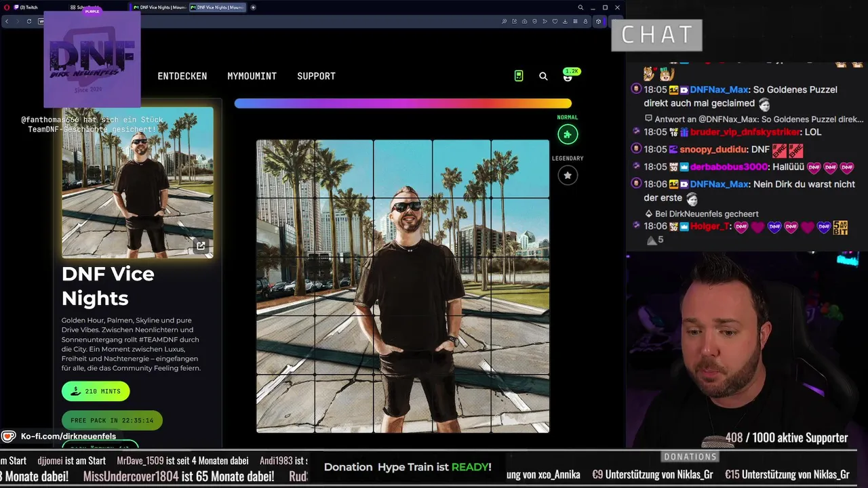
Task: Click 'Donation Hype Train ist READY!' banner
Action: pyautogui.click(x=408, y=467)
